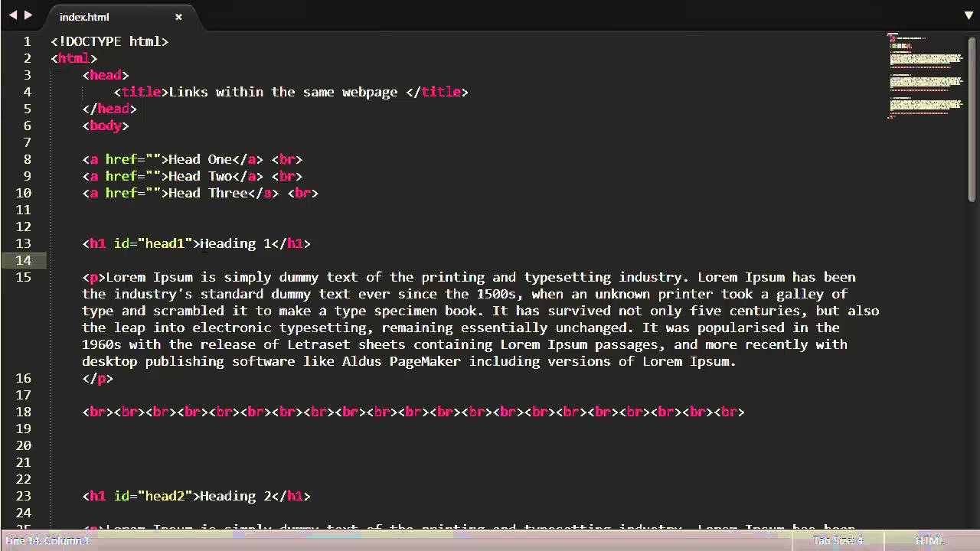
Task: Click the opening body tag
Action: pyautogui.click(x=106, y=126)
